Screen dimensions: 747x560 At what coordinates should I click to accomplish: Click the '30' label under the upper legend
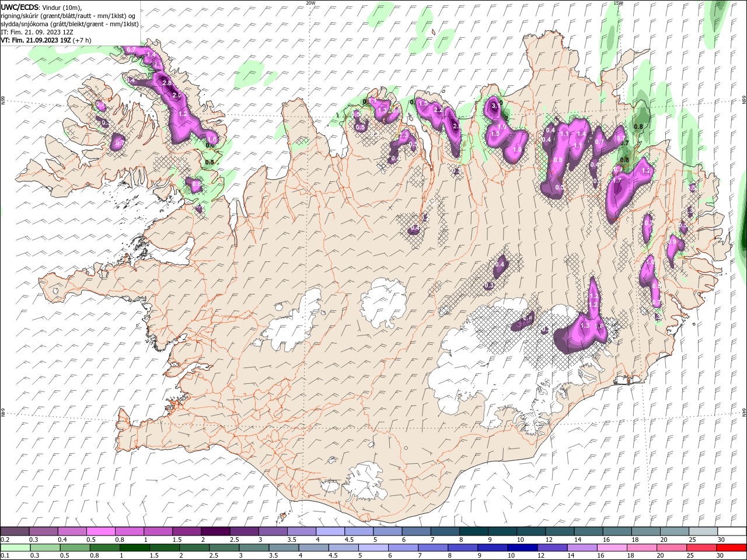pos(721,540)
